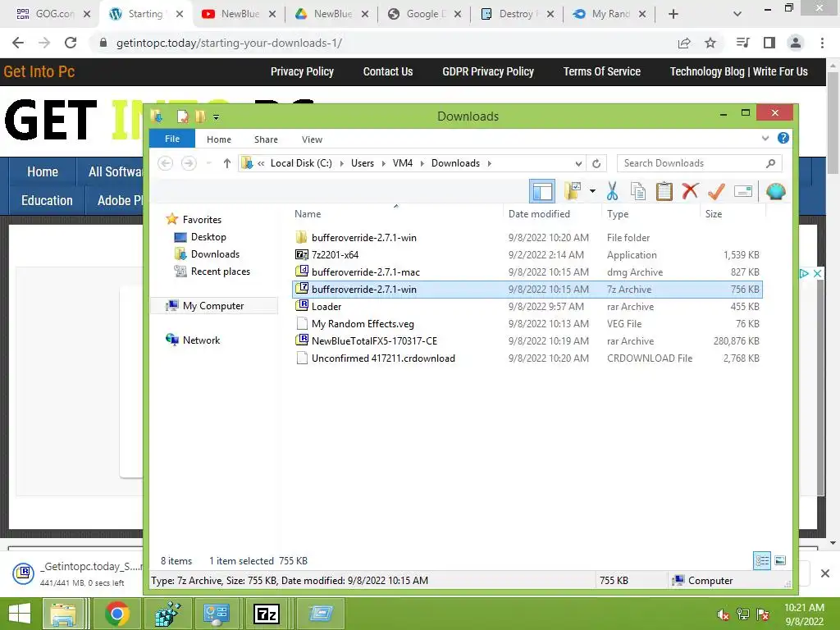
Task: Open Chrome profile avatar icon
Action: [x=796, y=43]
